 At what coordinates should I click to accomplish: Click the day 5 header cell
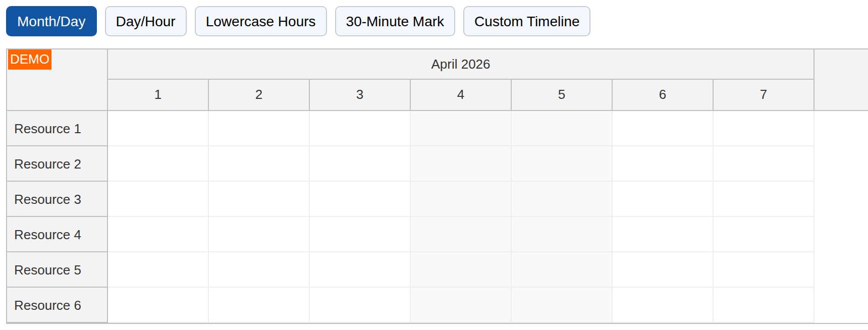(562, 95)
